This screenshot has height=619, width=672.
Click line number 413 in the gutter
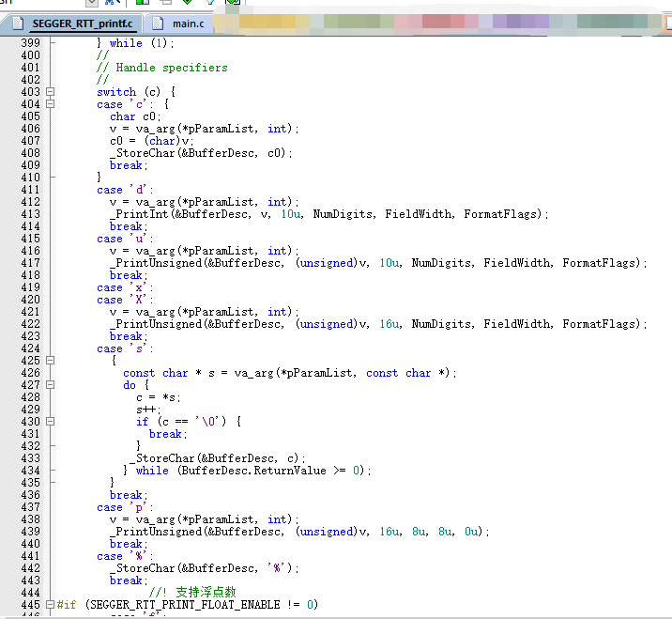pos(30,214)
